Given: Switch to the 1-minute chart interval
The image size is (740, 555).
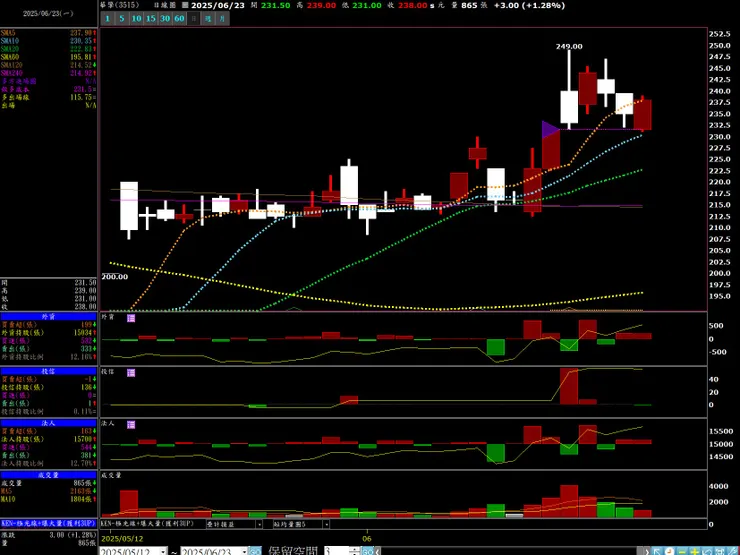Looking at the screenshot, I should click(x=108, y=18).
